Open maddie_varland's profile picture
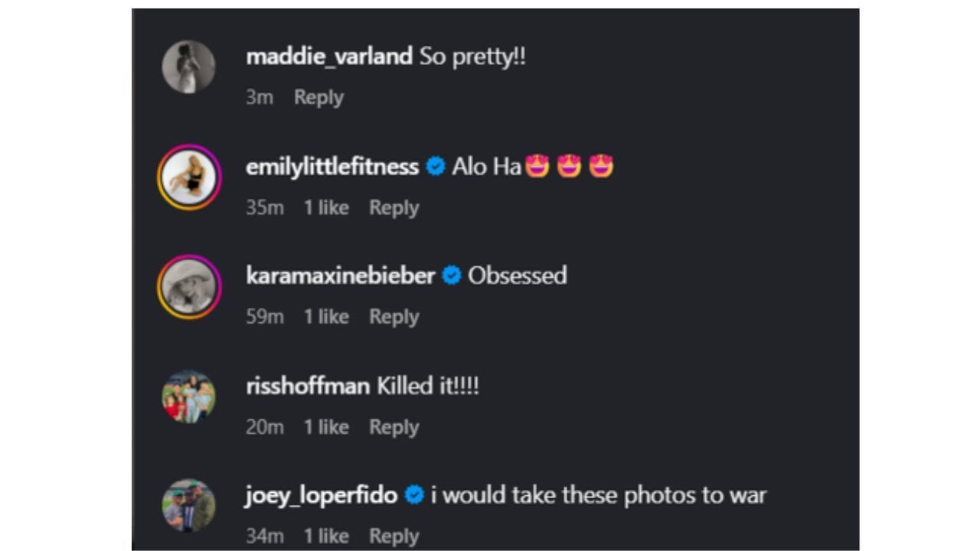Screen dimensions: 980x551 click(188, 67)
